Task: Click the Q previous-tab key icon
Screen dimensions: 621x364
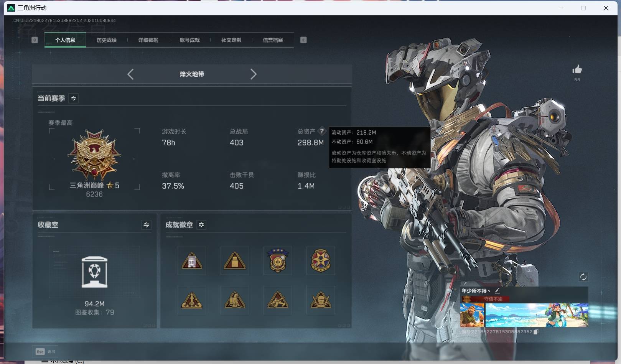Action: pyautogui.click(x=35, y=40)
